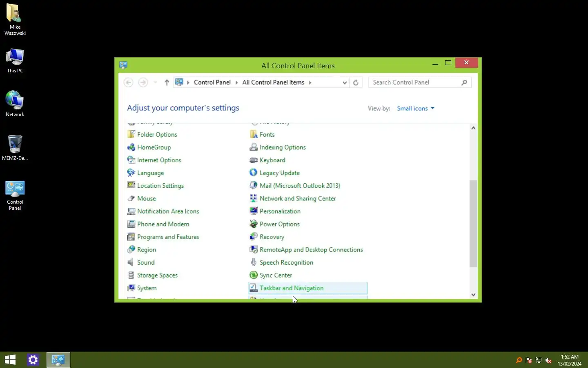Click the network tray icon

(539, 360)
